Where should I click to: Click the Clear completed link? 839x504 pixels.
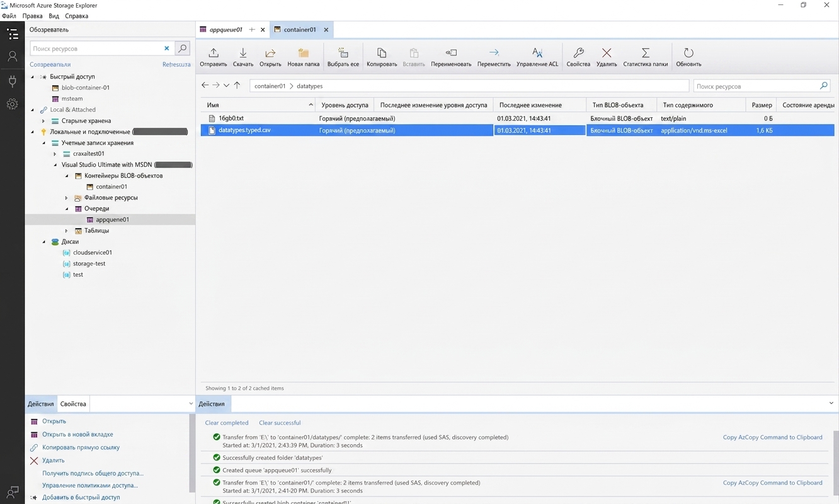pyautogui.click(x=227, y=423)
